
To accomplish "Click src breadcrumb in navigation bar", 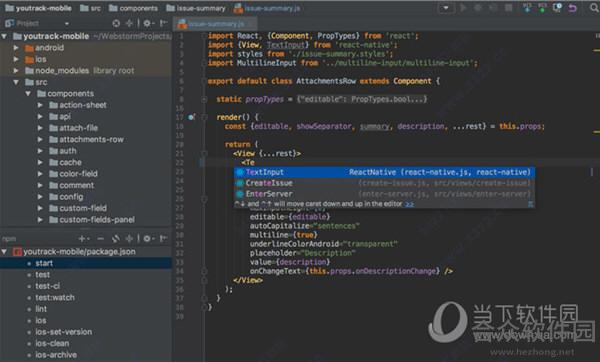I will pyautogui.click(x=90, y=8).
